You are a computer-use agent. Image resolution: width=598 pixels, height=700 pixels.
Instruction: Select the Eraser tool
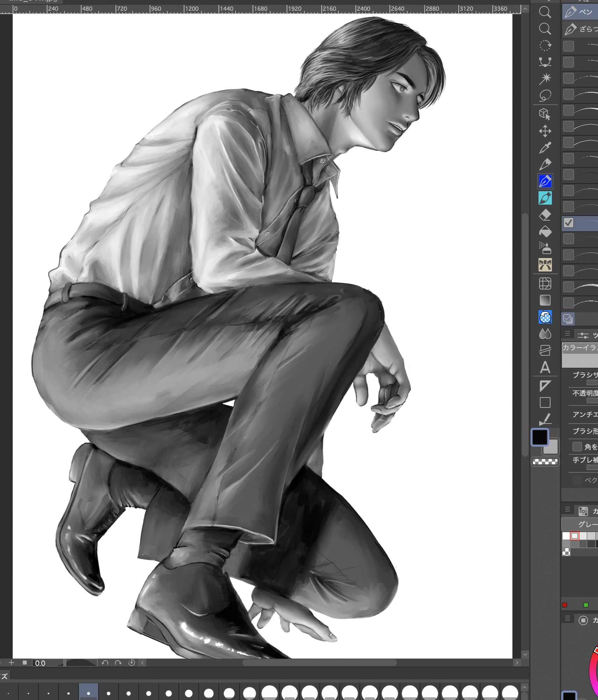[x=545, y=215]
